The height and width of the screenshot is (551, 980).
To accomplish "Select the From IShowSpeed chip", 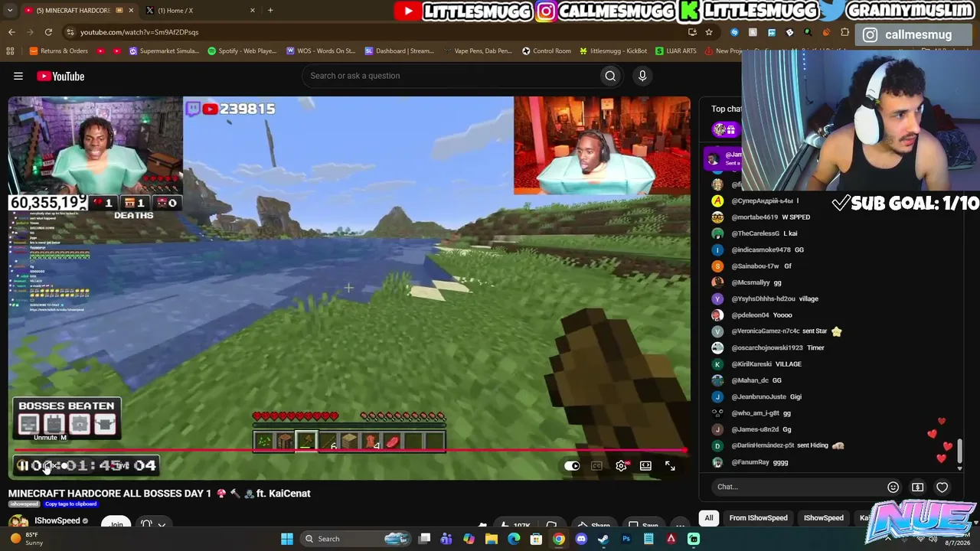I will 758,518.
